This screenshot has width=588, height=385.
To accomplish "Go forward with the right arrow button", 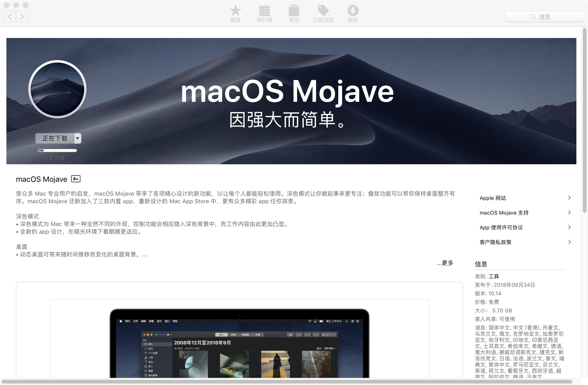I will 22,17.
